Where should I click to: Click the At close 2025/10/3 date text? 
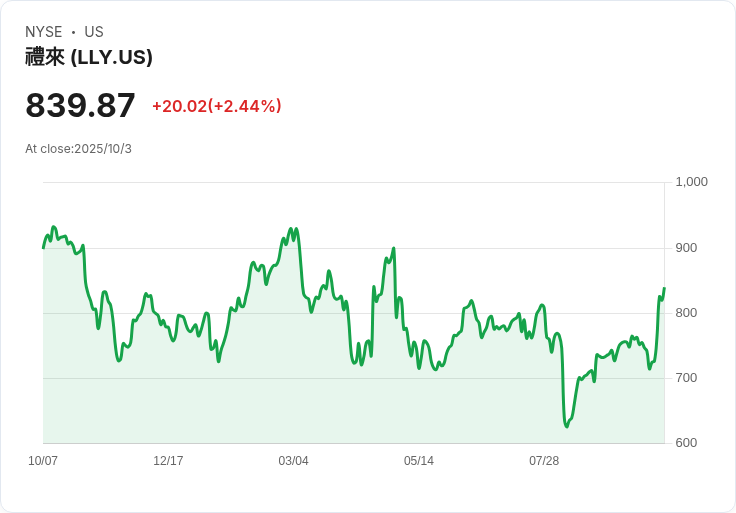pyautogui.click(x=78, y=149)
